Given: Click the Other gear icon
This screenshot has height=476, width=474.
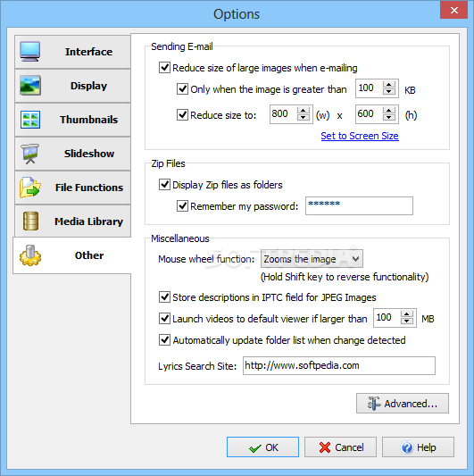Looking at the screenshot, I should click(30, 255).
